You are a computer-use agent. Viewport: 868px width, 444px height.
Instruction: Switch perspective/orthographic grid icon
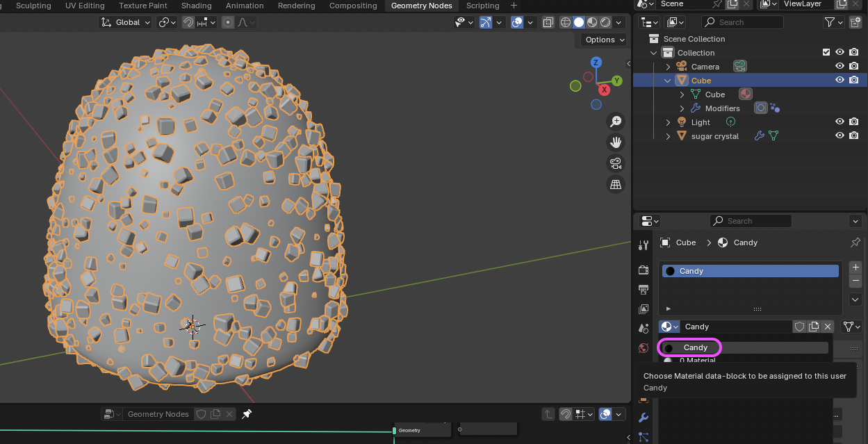[616, 184]
